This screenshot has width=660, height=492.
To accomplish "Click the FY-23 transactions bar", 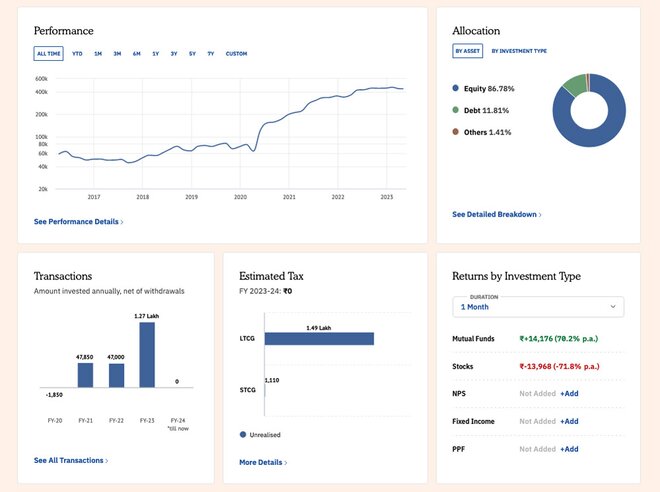I will (146, 355).
